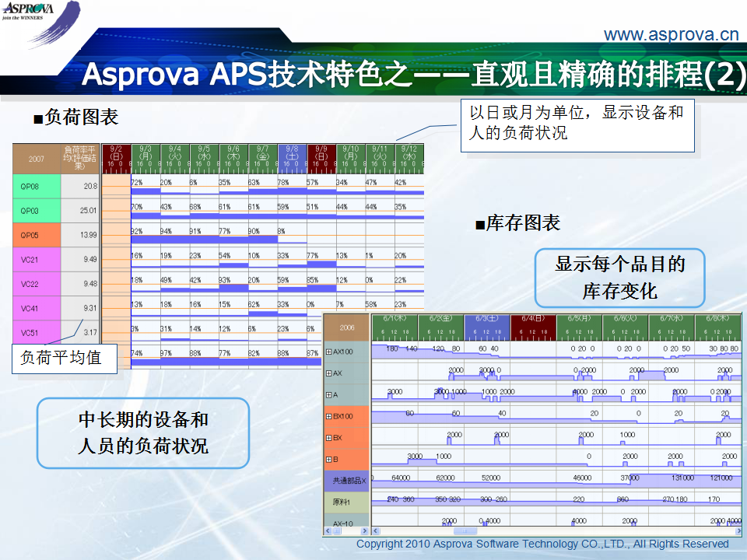Screen dimensions: 747x560
Task: Select the 6/1 (木) inventory date header
Action: 395,327
